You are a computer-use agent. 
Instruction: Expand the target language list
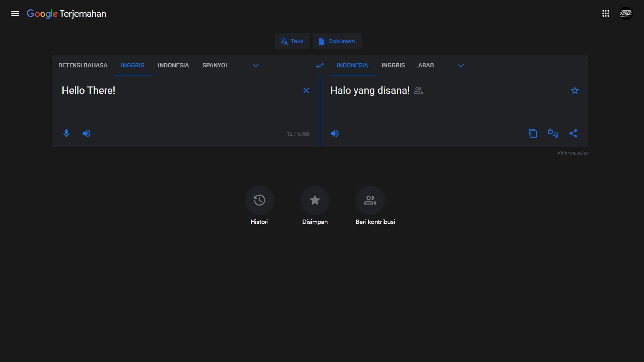coord(461,65)
